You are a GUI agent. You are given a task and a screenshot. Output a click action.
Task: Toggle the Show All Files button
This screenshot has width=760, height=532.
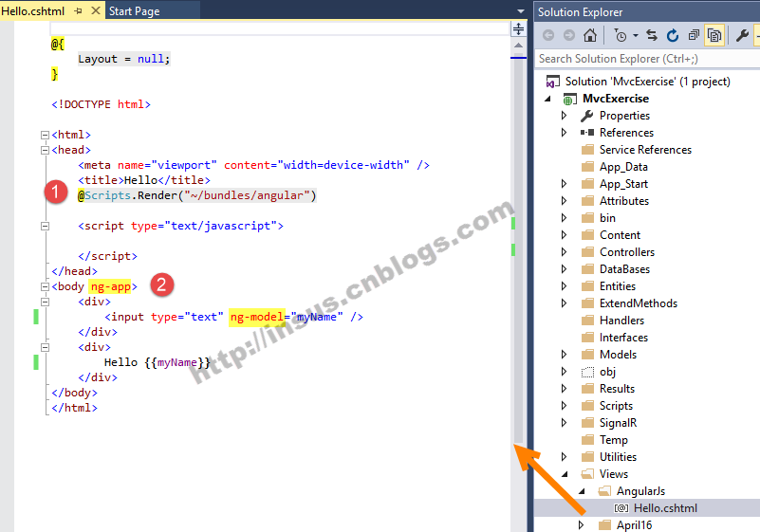click(x=714, y=35)
